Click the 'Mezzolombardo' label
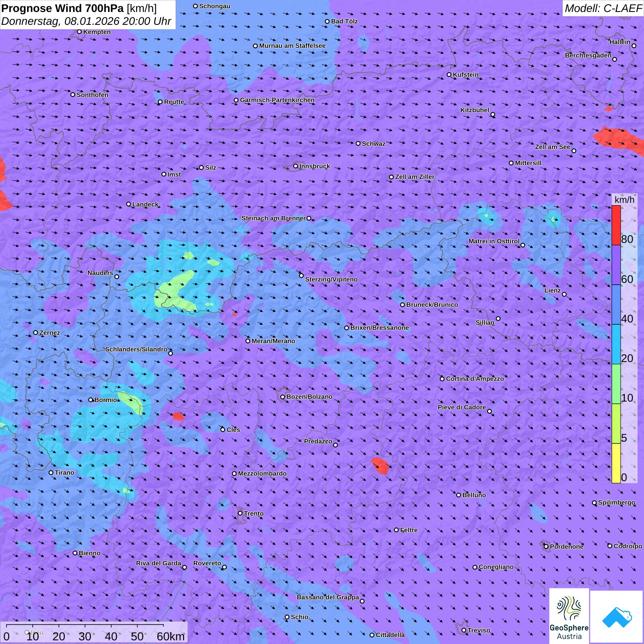Screen dimensions: 644x644 point(262,473)
